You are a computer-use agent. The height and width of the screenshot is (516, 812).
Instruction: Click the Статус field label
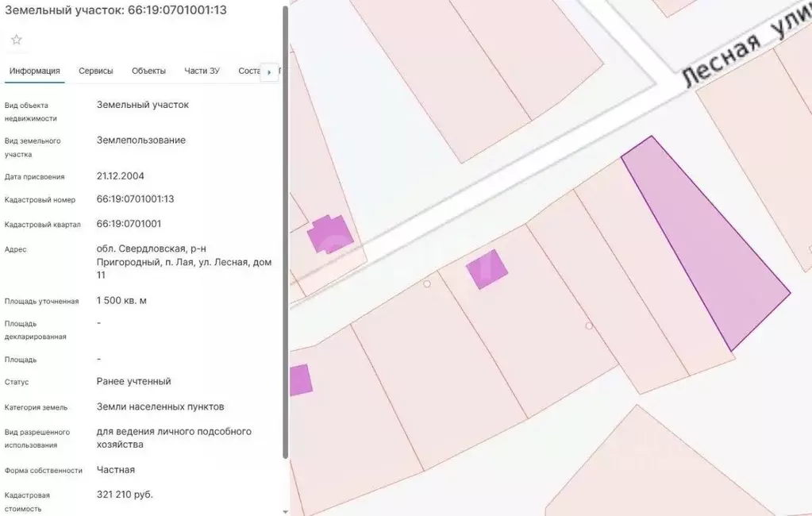point(17,383)
